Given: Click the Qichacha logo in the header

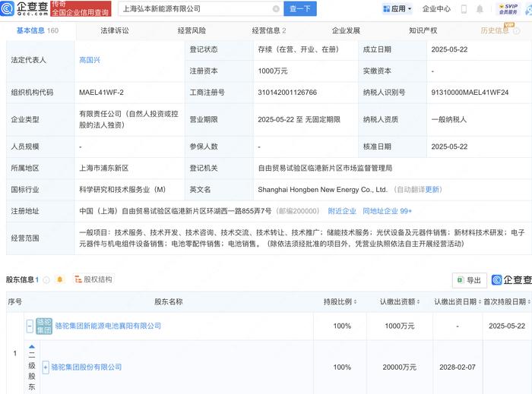Looking at the screenshot, I should [24, 8].
